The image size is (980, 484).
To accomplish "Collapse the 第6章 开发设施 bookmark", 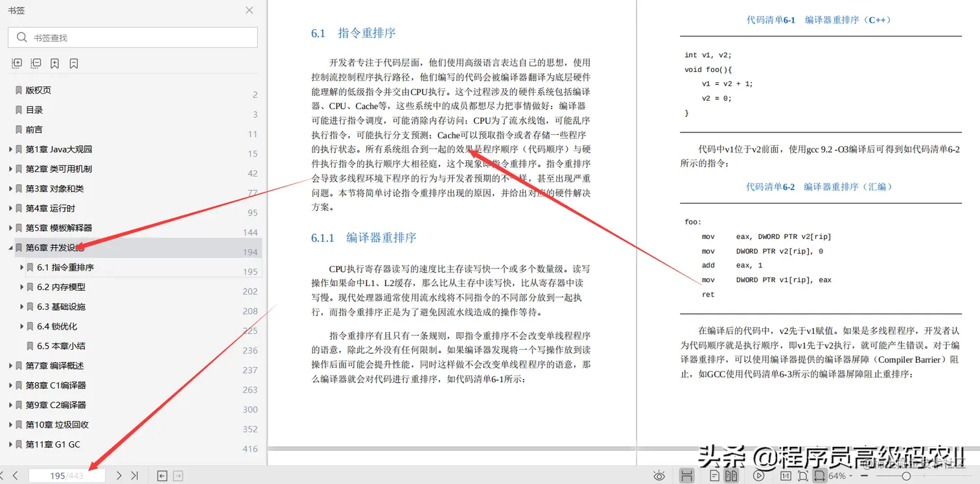I will (10, 247).
